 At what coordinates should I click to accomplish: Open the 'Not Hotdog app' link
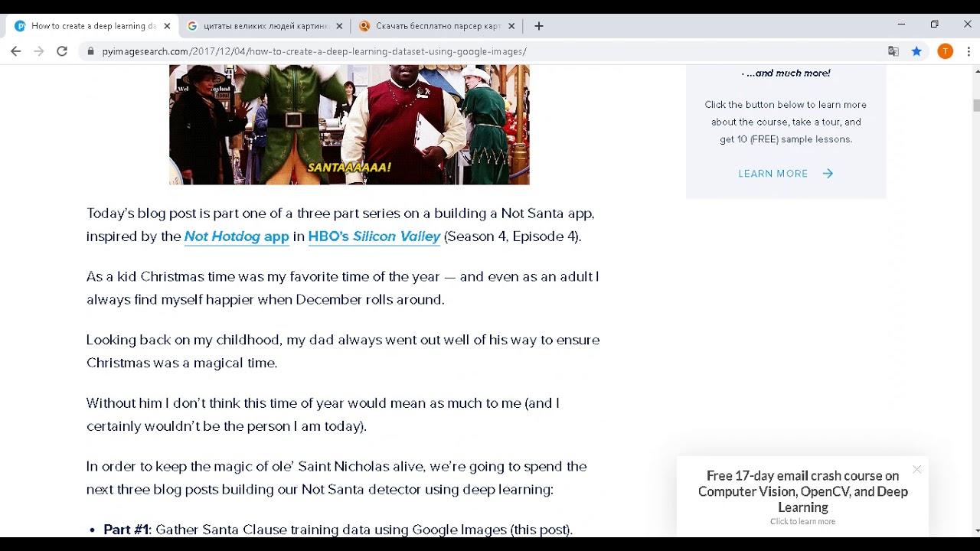(x=237, y=236)
